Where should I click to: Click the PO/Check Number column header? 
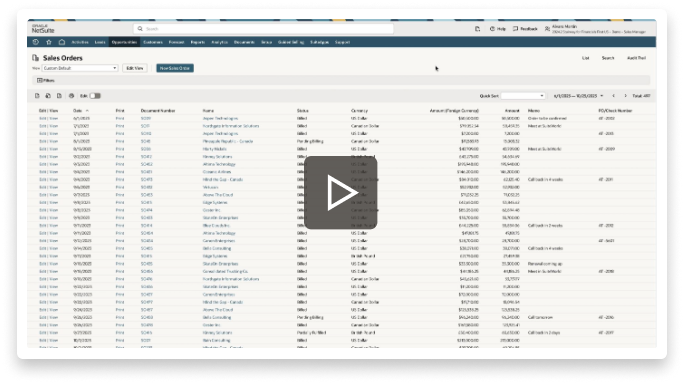point(615,111)
